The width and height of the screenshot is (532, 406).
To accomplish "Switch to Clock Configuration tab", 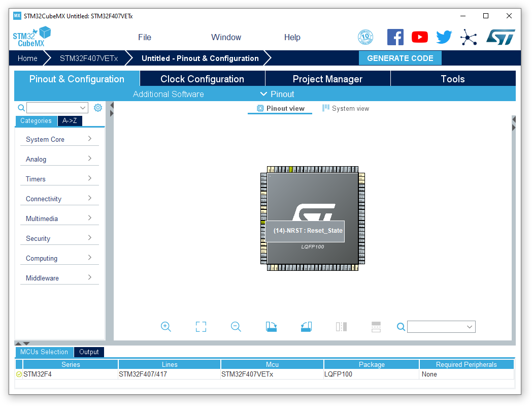I will tap(202, 79).
